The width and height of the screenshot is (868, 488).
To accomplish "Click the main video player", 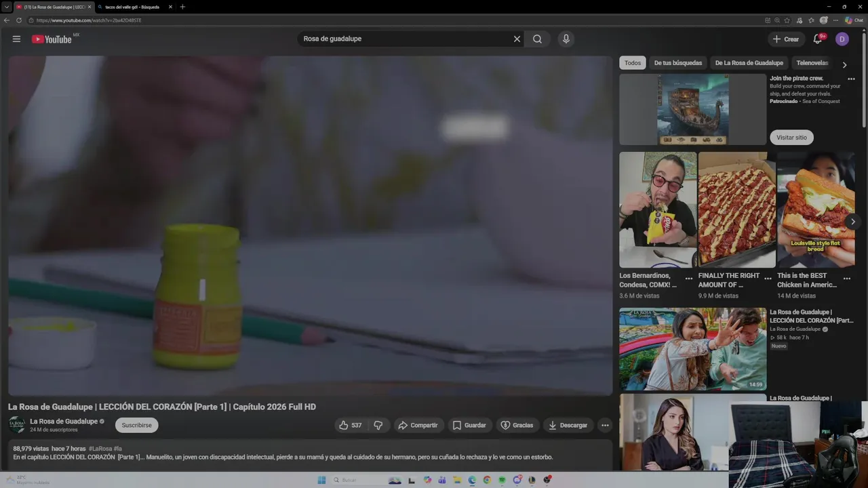I will tap(310, 226).
